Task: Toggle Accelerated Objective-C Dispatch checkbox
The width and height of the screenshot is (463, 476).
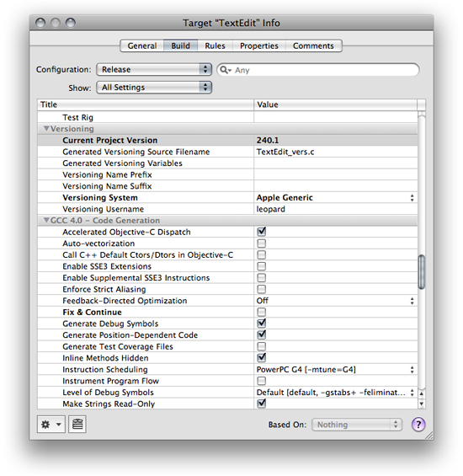Action: [261, 232]
